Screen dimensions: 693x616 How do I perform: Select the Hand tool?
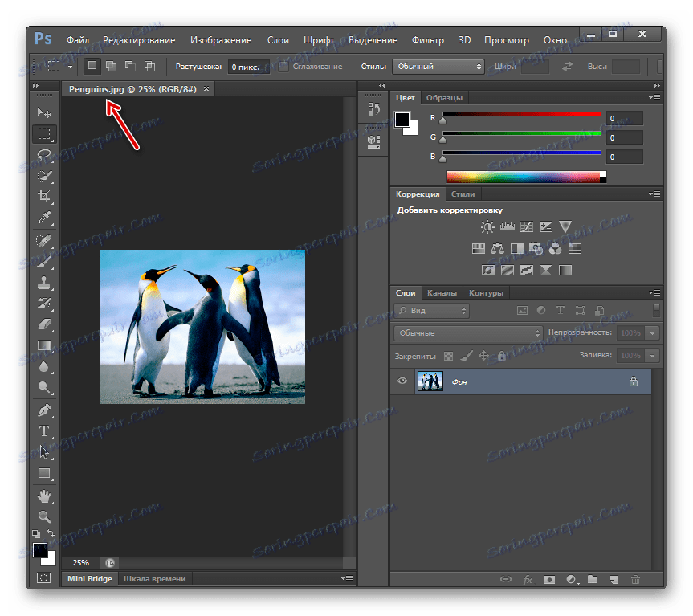click(43, 496)
